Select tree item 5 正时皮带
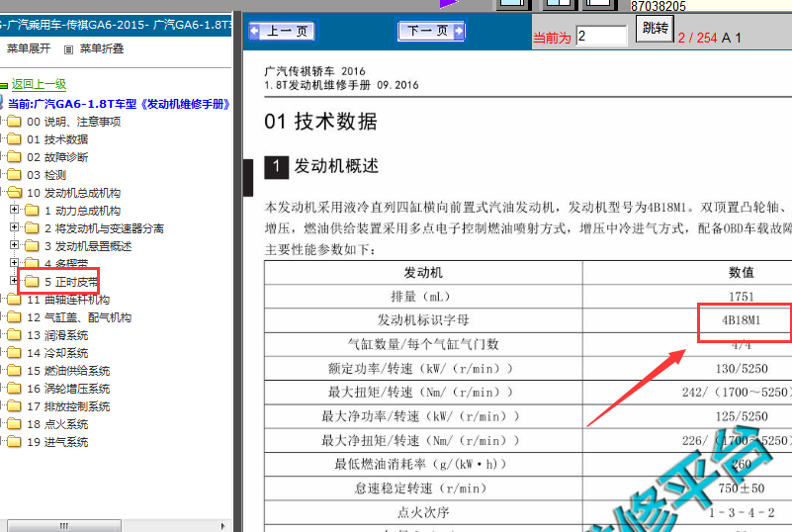The height and width of the screenshot is (532, 792). tap(71, 282)
